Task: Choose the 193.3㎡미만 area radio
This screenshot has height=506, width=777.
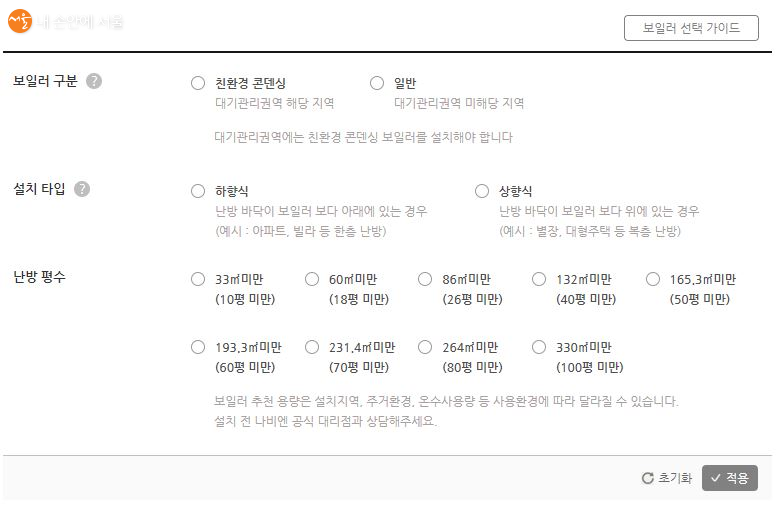Action: tap(198, 347)
